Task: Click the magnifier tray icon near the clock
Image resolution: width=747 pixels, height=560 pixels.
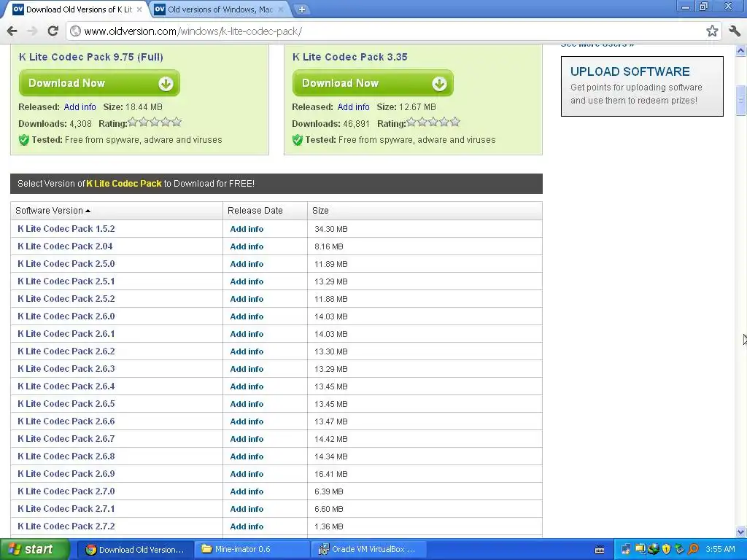Action: tap(693, 550)
